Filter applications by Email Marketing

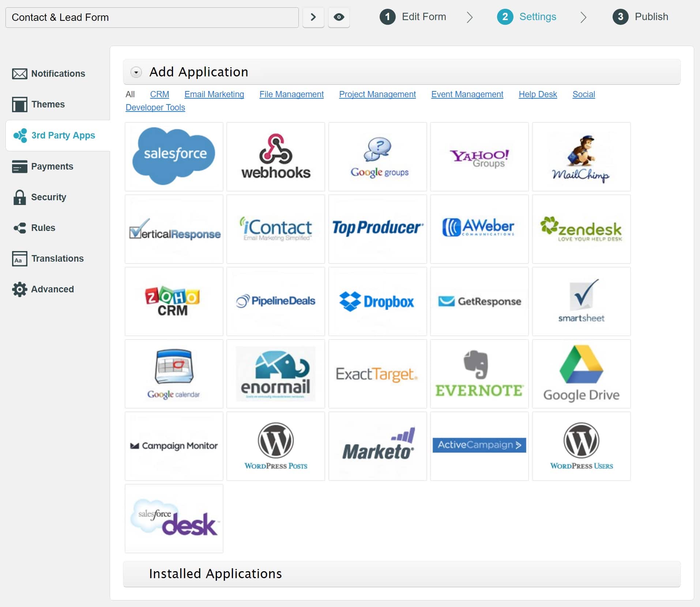[x=214, y=94]
